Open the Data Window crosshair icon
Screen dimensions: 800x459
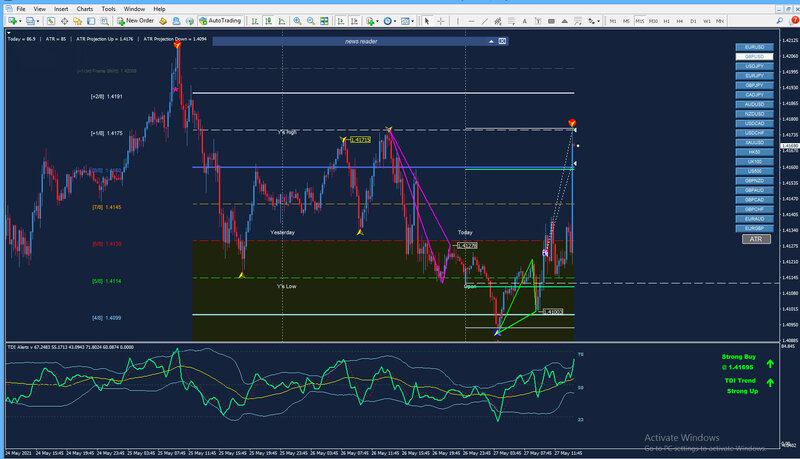click(x=64, y=21)
